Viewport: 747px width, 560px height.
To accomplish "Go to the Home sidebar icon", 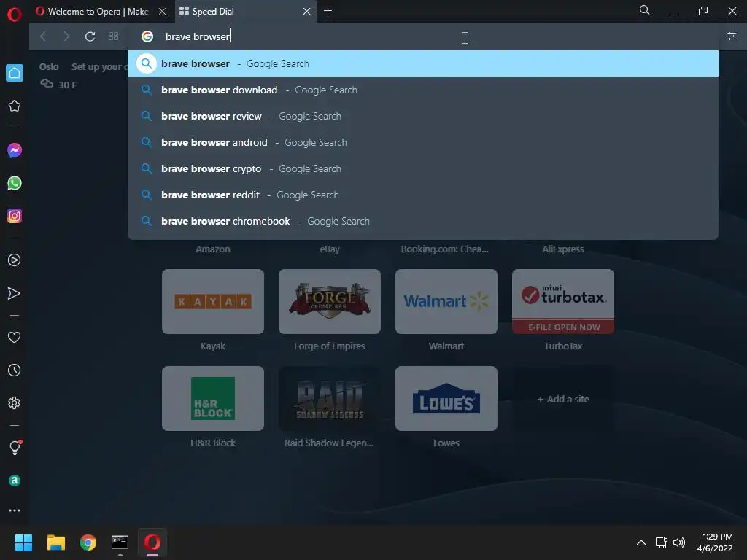I will pyautogui.click(x=15, y=73).
